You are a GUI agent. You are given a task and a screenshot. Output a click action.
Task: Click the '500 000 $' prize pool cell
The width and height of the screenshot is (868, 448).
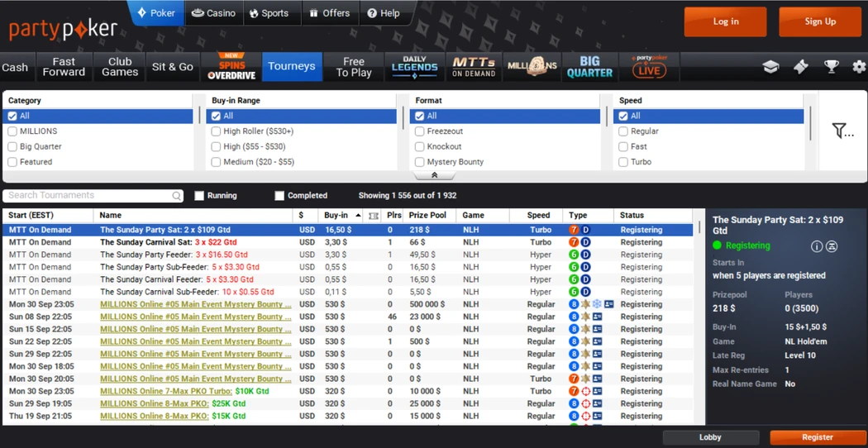tap(427, 304)
